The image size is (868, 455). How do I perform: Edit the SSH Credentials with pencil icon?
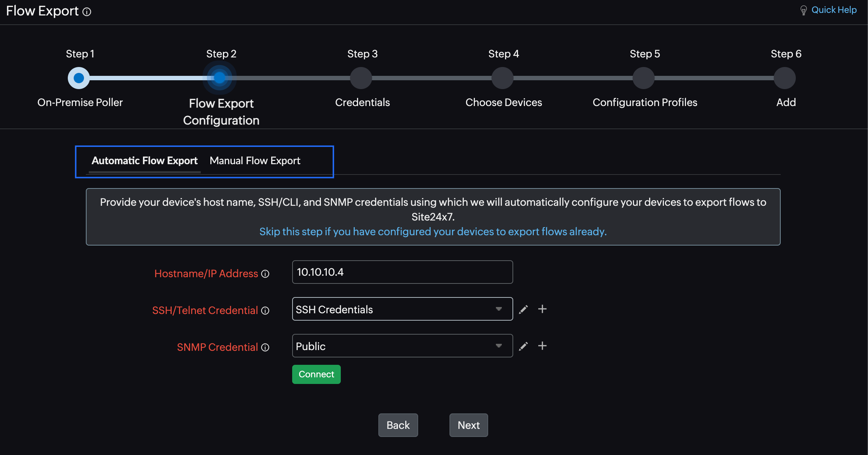(x=523, y=309)
